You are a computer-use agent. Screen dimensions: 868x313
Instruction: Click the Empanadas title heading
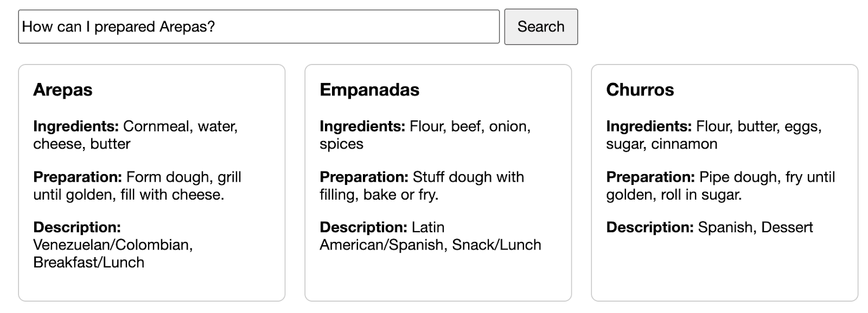coord(369,90)
